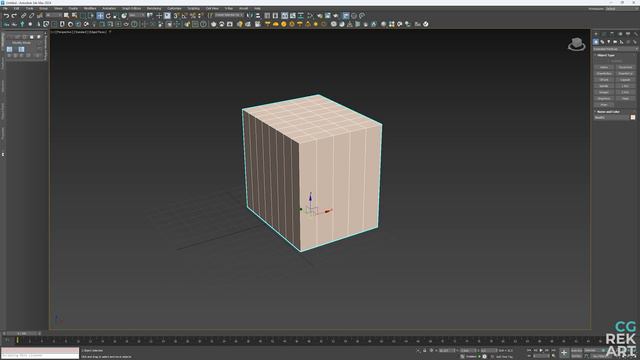Toggle Spinner Snap in main toolbar
The width and height of the screenshot is (640, 360).
200,16
